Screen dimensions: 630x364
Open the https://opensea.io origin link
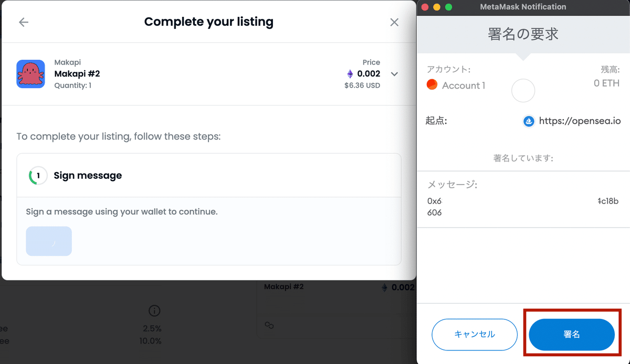pos(580,121)
